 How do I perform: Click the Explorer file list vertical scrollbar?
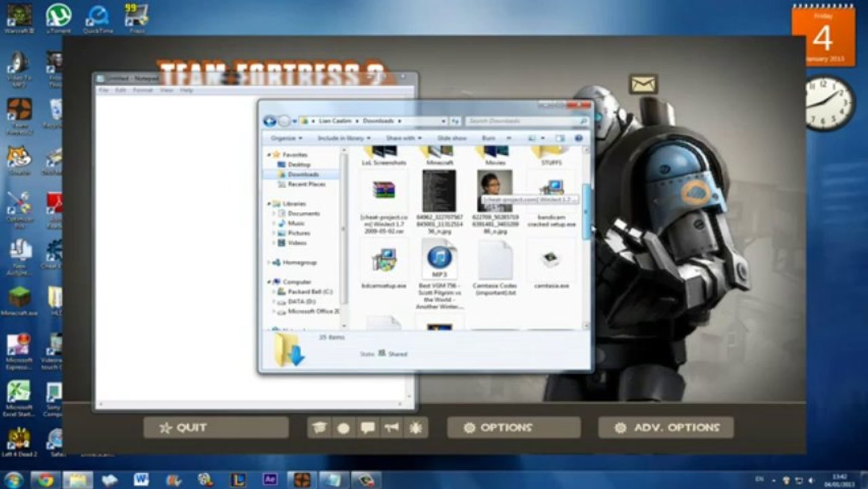586,211
